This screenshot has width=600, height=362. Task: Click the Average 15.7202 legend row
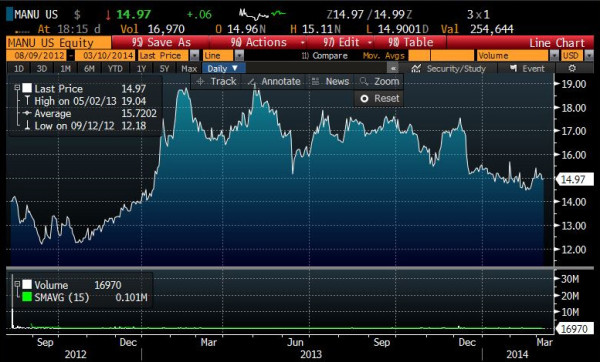click(90, 114)
